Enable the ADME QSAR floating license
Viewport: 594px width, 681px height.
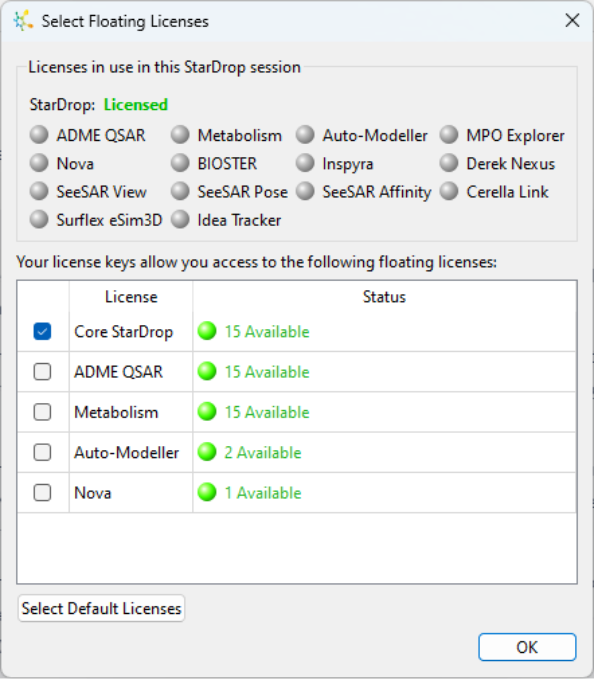coord(42,372)
